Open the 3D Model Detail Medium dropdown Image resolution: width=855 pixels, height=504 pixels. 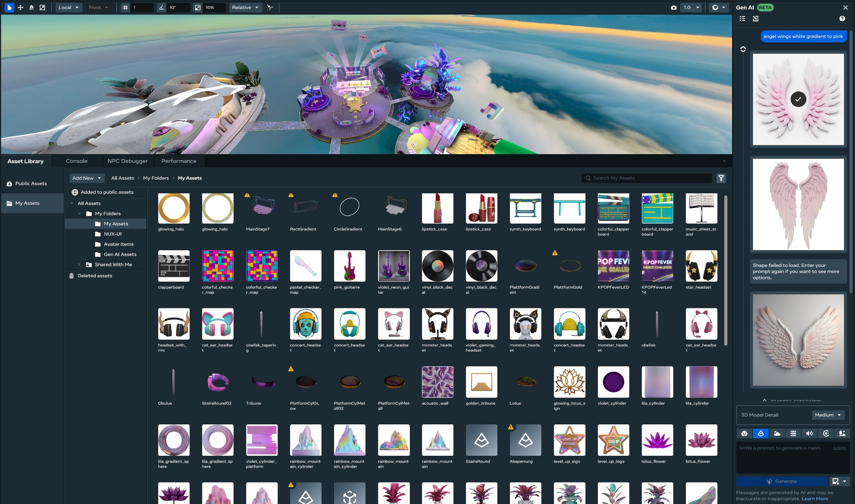tap(828, 415)
